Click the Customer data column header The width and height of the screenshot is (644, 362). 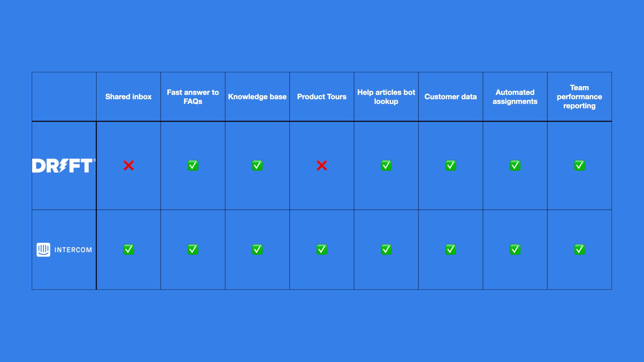pos(450,96)
